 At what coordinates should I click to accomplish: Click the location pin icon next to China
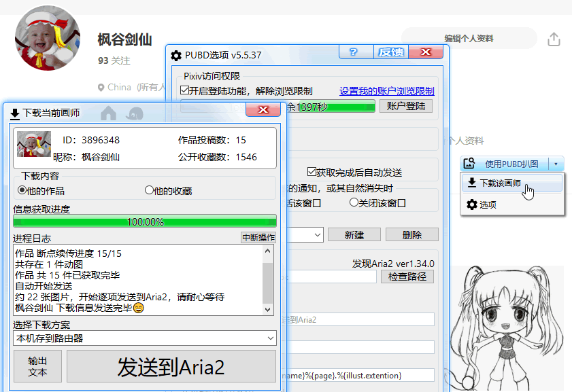101,88
